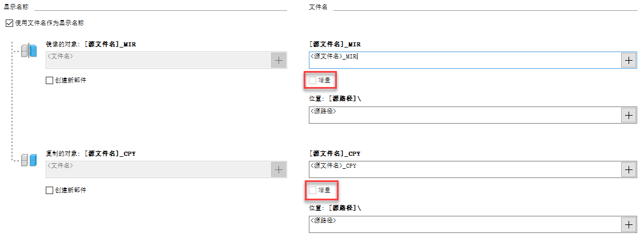Viewport: 644px width, 237px height.
Task: Toggle 增量 checkbox under _CPY file name
Action: pyautogui.click(x=312, y=190)
